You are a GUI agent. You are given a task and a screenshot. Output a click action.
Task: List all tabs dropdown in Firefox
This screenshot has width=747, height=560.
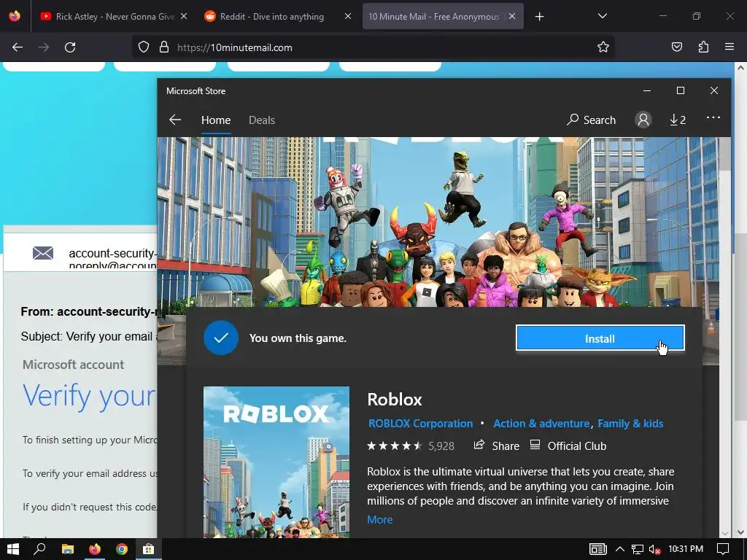point(602,16)
